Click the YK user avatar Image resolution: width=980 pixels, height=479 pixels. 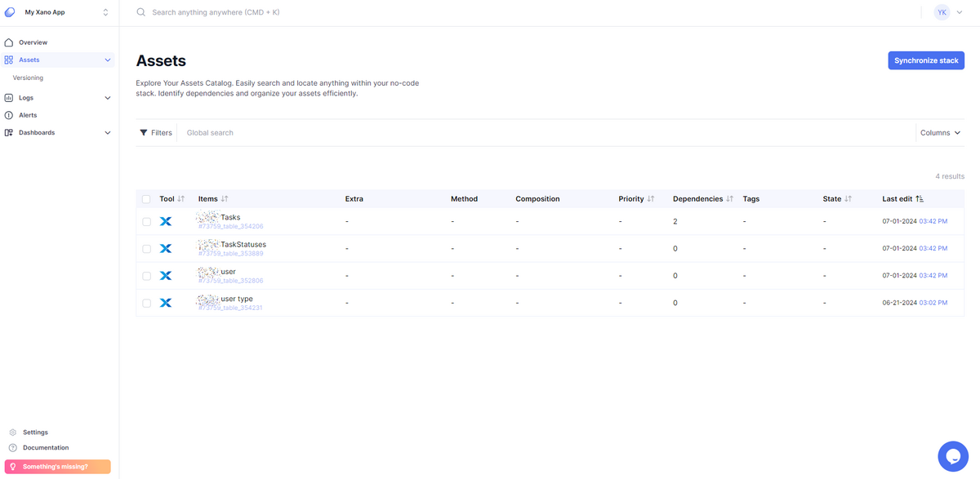[x=942, y=12]
